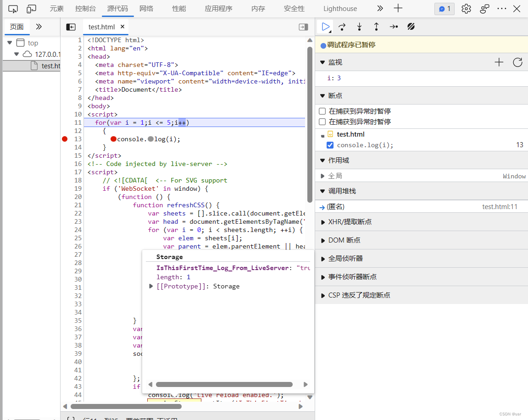Collapse the 调用堆栈 call stack section
This screenshot has height=420, width=528.
(x=322, y=191)
